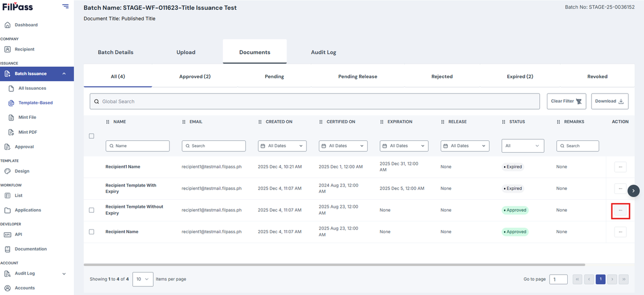The image size is (644, 295).
Task: Open action menu for Recipient Template Without Expiry
Action: pos(620,210)
